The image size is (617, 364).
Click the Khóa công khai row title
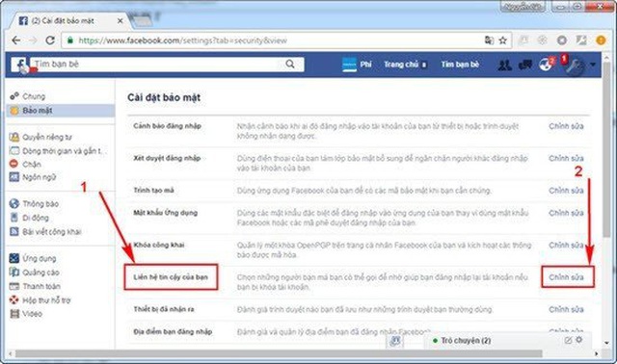point(158,246)
